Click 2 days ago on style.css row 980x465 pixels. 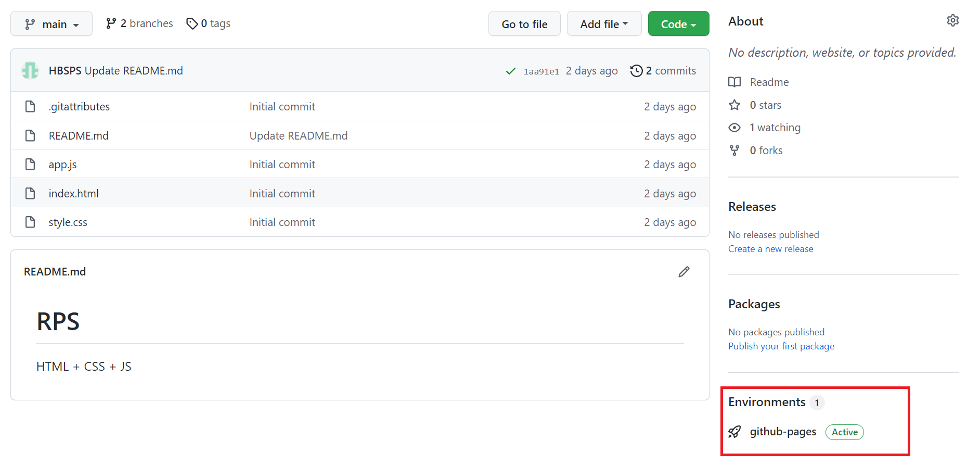point(670,222)
